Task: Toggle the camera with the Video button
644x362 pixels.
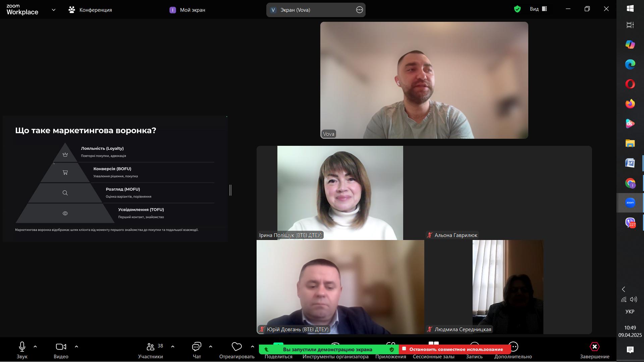Action: [x=61, y=347]
